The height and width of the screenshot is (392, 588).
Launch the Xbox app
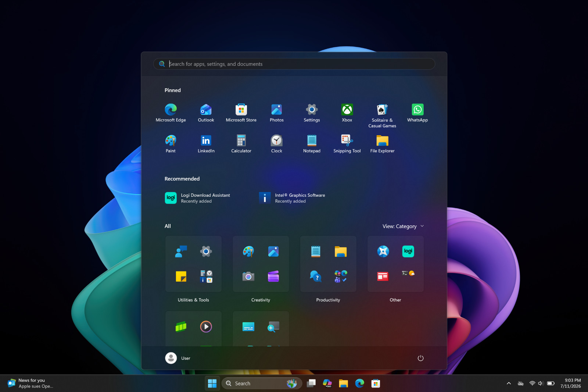point(347,113)
